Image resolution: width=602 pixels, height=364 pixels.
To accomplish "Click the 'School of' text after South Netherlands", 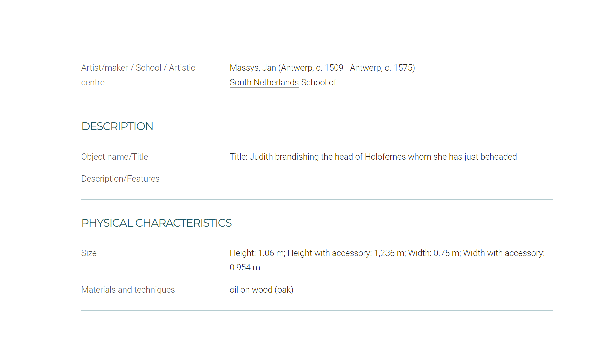I will (x=319, y=82).
